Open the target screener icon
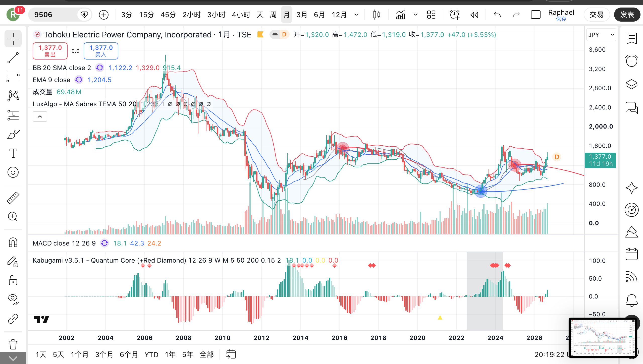The height and width of the screenshot is (364, 643). pyautogui.click(x=631, y=210)
